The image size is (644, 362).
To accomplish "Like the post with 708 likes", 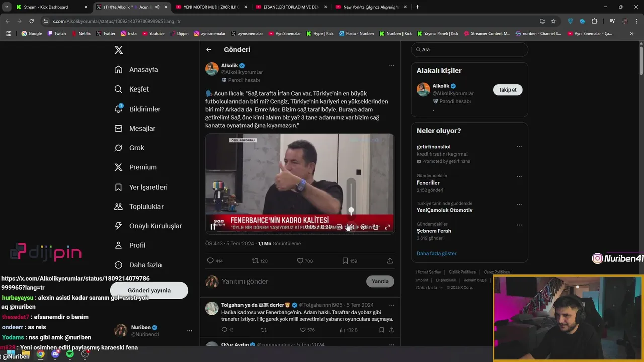I will point(305,261).
